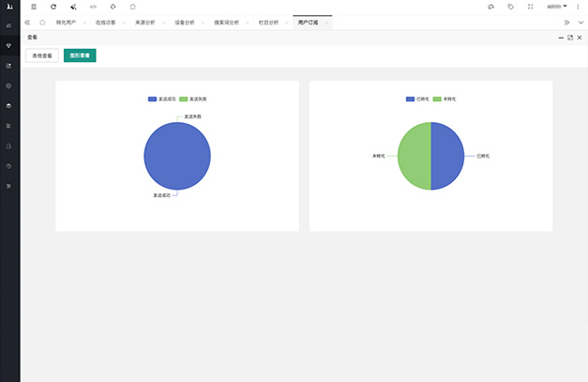The height and width of the screenshot is (382, 588).
Task: Click the 图形查看 button
Action: click(x=80, y=55)
